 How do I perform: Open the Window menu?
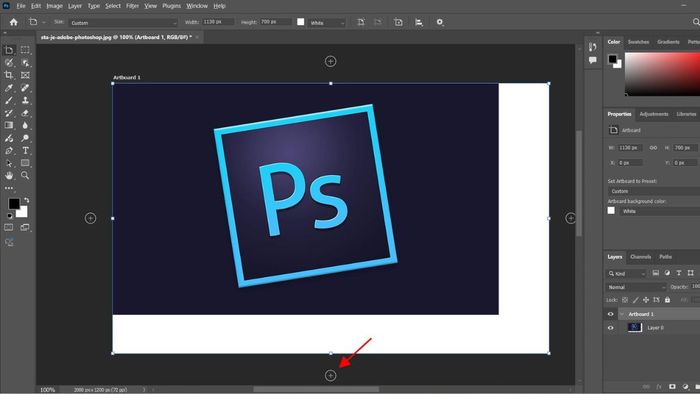point(197,6)
